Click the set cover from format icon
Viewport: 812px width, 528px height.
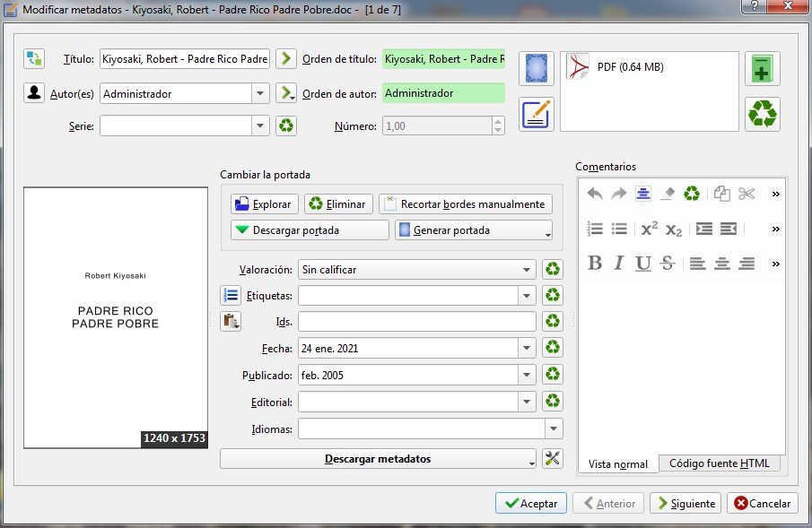[x=536, y=69]
